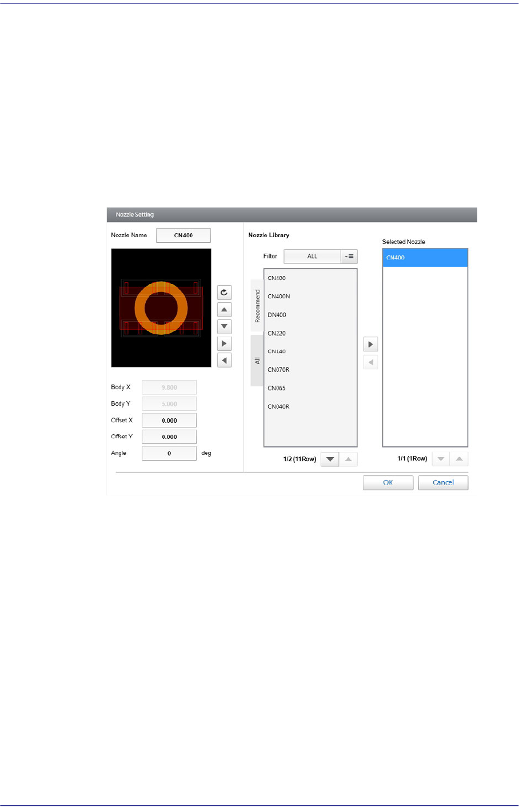519x812 pixels.
Task: Click the Body Y field
Action: pyautogui.click(x=169, y=404)
